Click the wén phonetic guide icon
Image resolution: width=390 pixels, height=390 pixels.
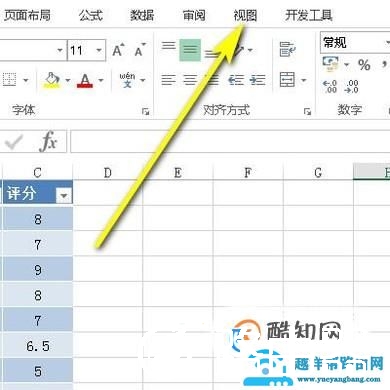tap(127, 80)
